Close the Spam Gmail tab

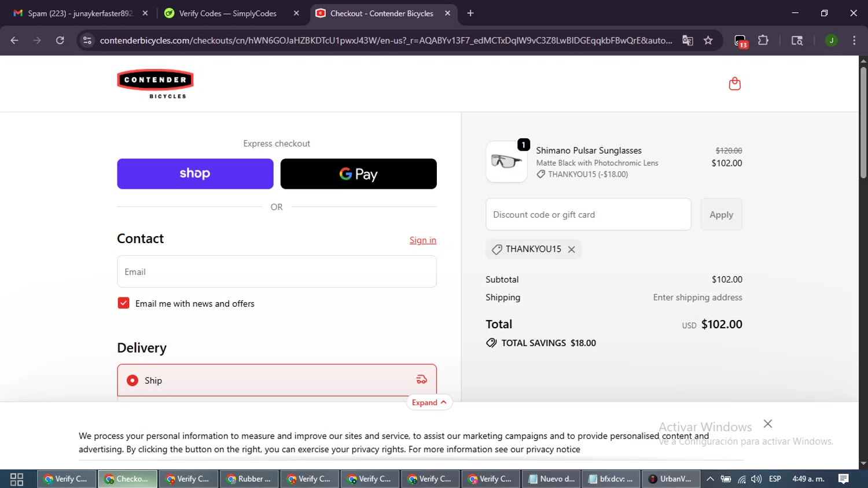145,13
